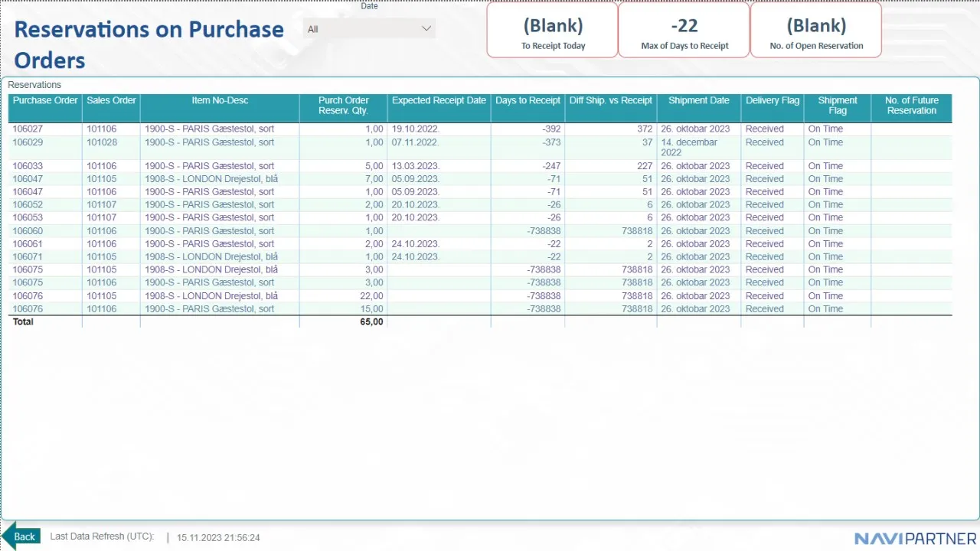This screenshot has height=551, width=980.
Task: Click the 227 diff ship vs receipt value
Action: 645,166
